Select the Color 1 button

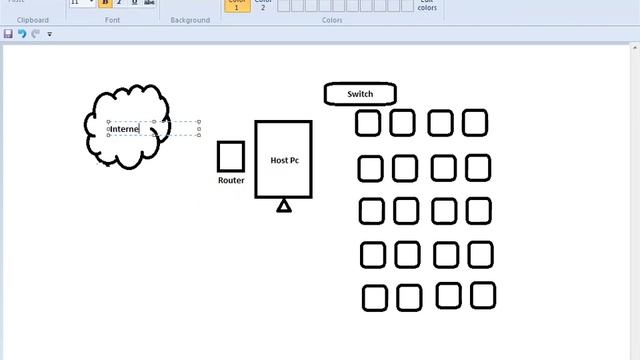tap(237, 6)
